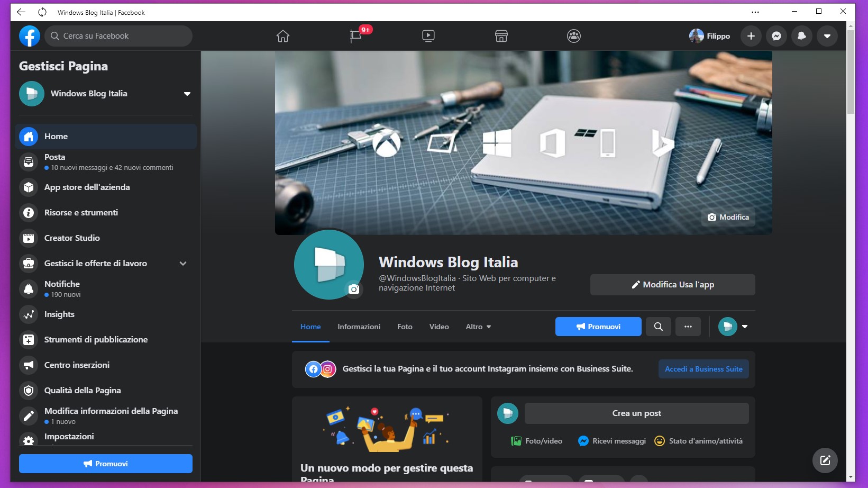The image size is (868, 488).
Task: Open the Groups icon in top bar
Action: pyautogui.click(x=574, y=36)
